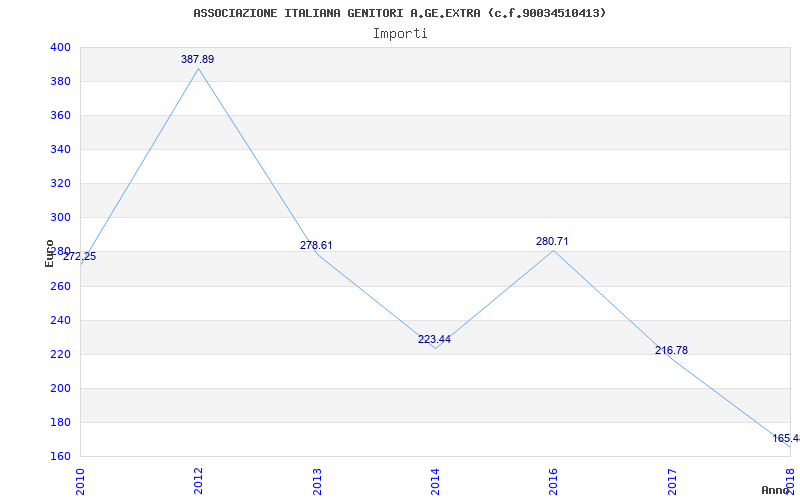
Task: Click the 278.61 value label
Action: (x=316, y=245)
